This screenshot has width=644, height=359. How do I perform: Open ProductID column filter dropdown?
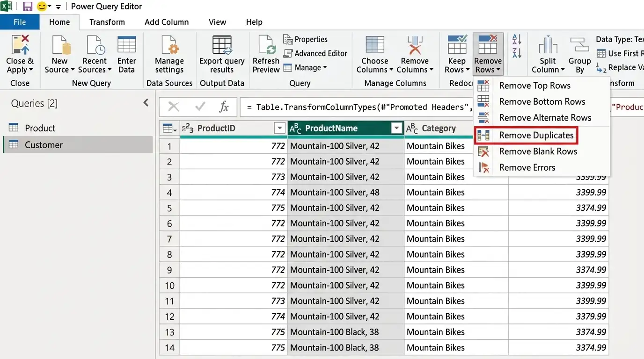click(x=279, y=128)
